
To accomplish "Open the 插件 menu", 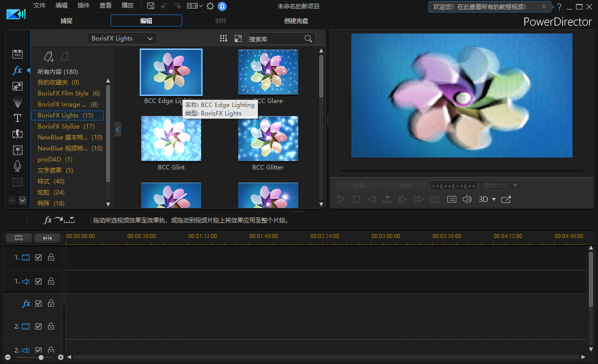I will click(84, 5).
